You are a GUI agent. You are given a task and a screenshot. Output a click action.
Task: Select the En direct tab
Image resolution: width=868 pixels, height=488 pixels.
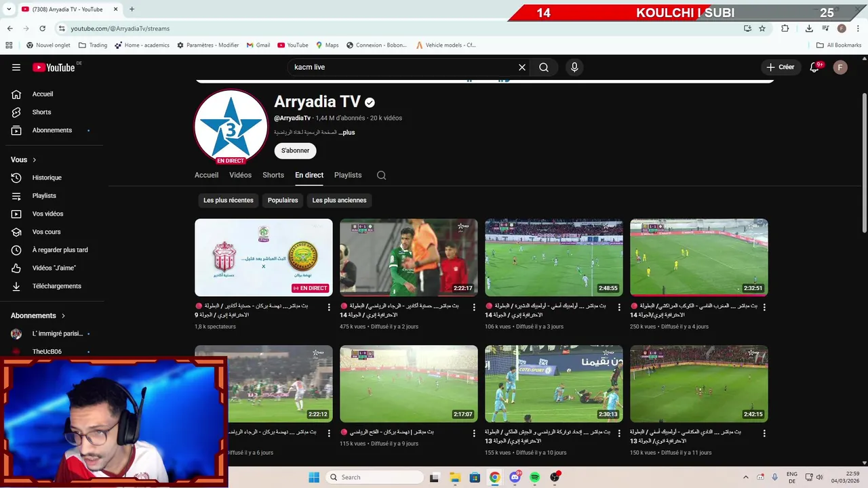click(309, 175)
